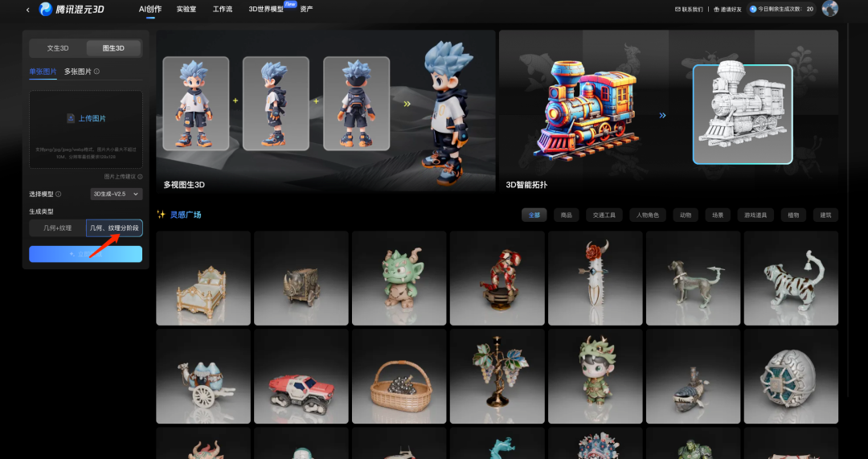The image size is (868, 459).
Task: Open the camel with wheel cart model card
Action: (x=203, y=376)
